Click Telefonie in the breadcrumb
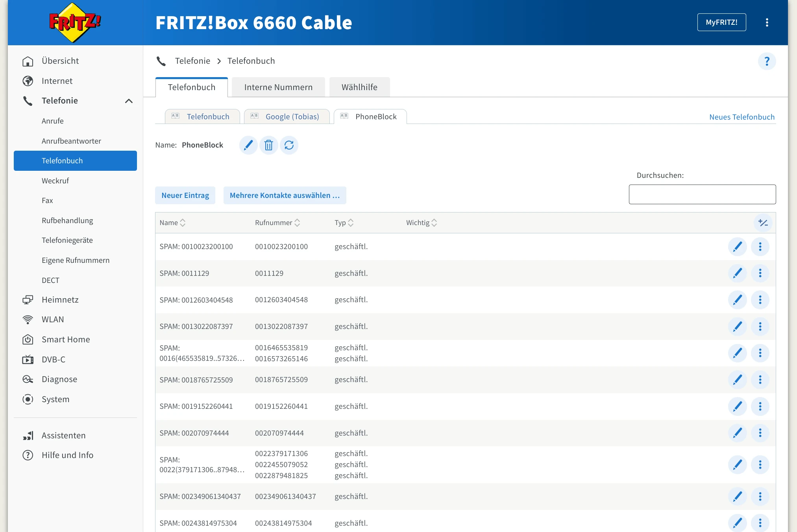 (x=192, y=61)
